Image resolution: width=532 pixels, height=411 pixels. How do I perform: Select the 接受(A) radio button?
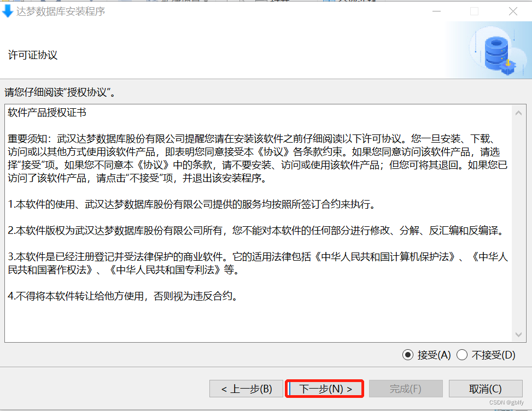(x=408, y=355)
